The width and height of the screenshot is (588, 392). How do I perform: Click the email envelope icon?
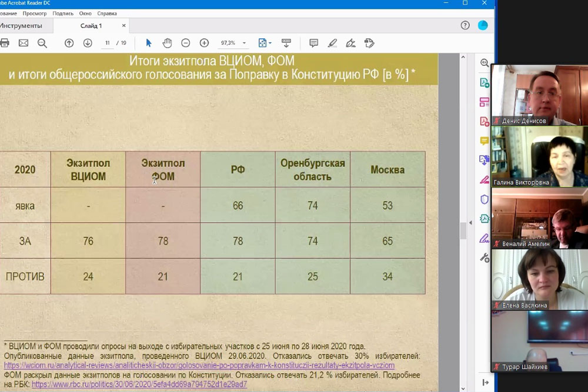24,43
